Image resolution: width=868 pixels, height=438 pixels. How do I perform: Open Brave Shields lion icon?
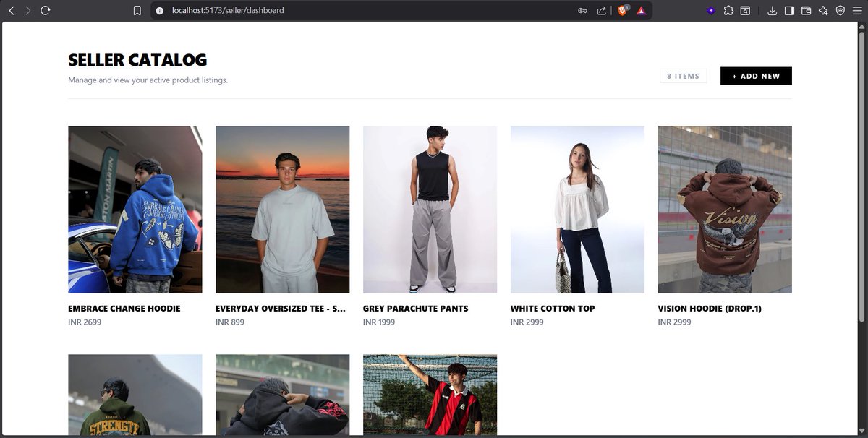(623, 11)
